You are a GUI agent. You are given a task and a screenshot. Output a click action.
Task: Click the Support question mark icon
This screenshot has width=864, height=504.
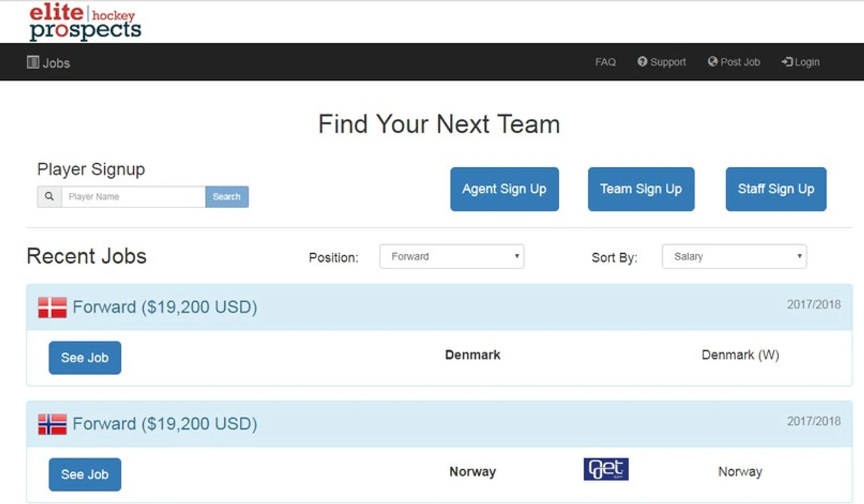point(642,62)
